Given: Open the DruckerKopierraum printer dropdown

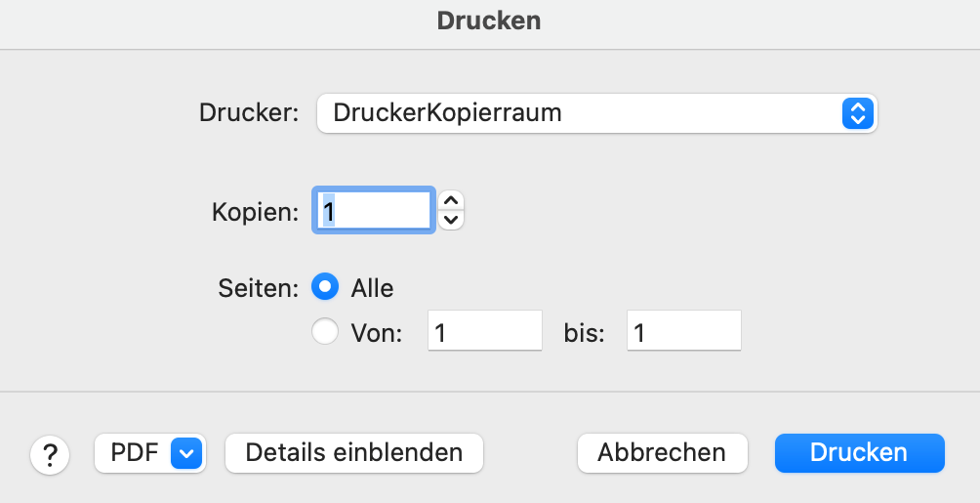Looking at the screenshot, I should pos(596,113).
